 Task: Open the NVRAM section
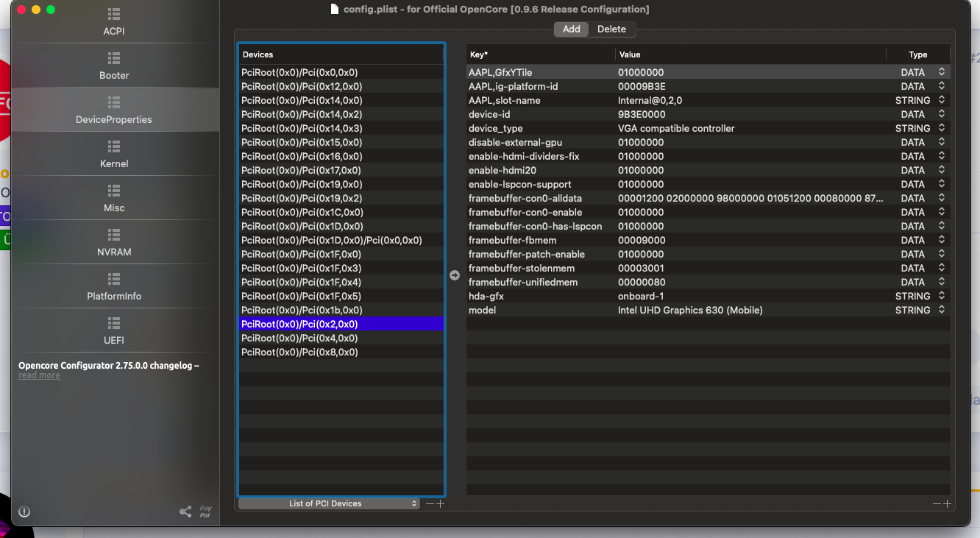(x=114, y=243)
